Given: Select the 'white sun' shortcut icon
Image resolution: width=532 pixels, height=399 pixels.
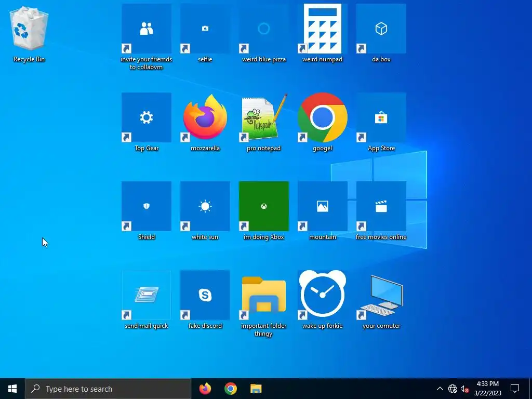Looking at the screenshot, I should click(x=205, y=210).
